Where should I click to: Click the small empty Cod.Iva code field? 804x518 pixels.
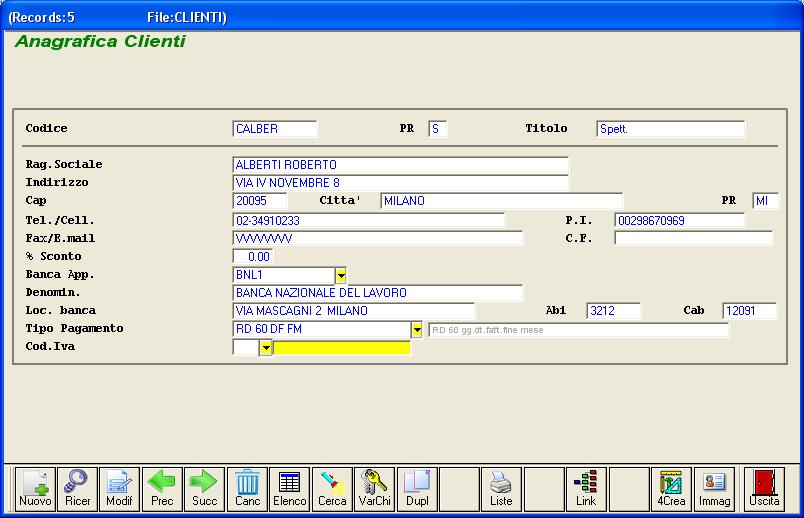246,347
